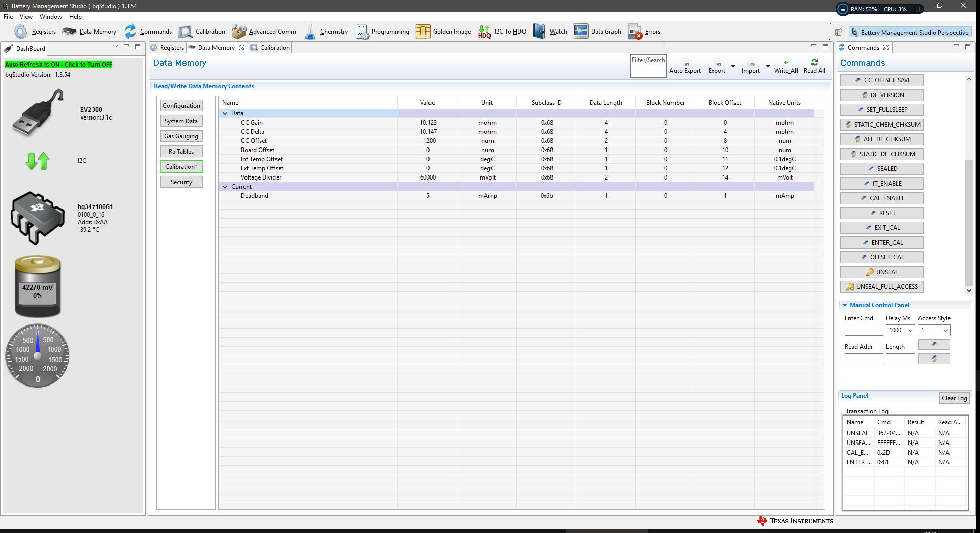Click the Export icon
The height and width of the screenshot is (533, 980).
pos(718,63)
